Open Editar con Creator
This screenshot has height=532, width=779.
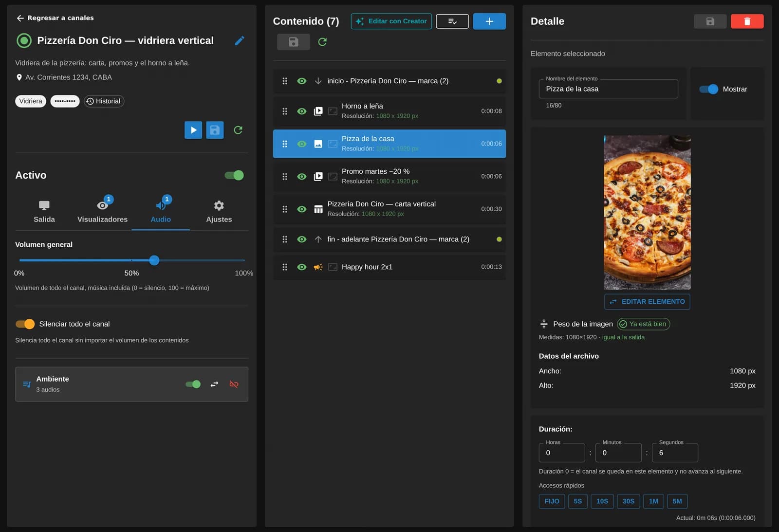point(391,21)
